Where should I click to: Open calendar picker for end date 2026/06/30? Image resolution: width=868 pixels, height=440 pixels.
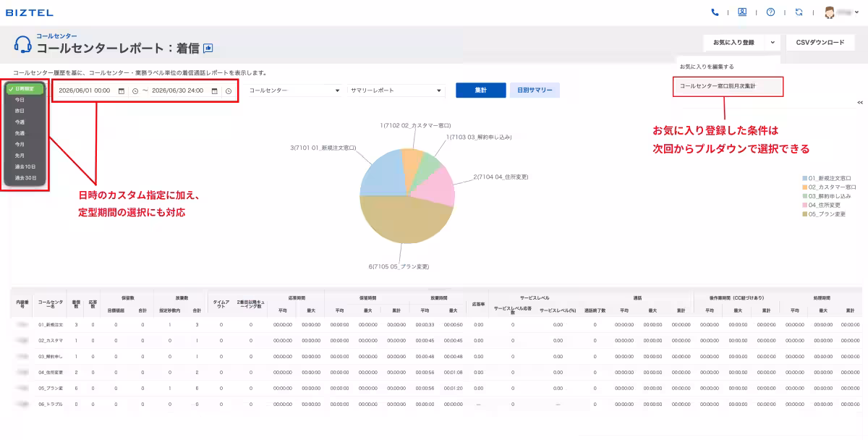[x=214, y=91]
